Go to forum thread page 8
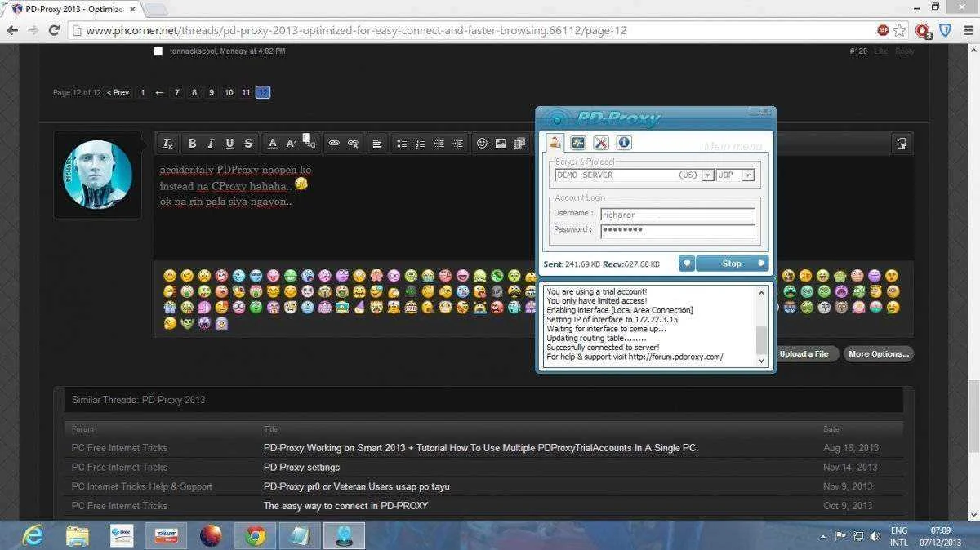Image resolution: width=980 pixels, height=550 pixels. [194, 92]
